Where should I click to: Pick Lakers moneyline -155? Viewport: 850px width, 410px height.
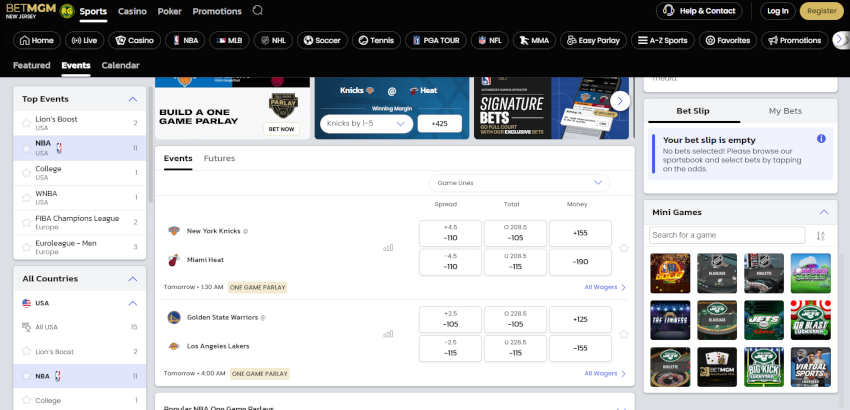[580, 348]
